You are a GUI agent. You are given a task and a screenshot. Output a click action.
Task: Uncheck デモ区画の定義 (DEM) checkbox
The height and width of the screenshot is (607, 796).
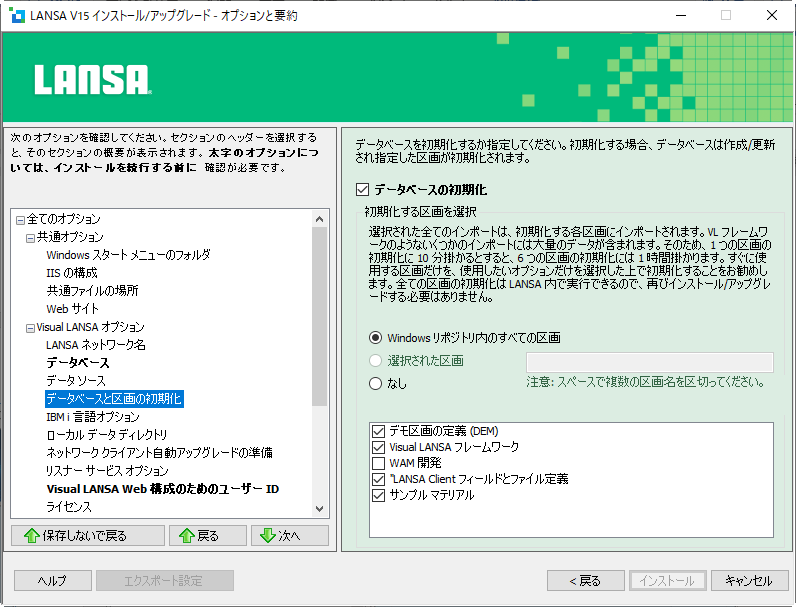(x=378, y=431)
